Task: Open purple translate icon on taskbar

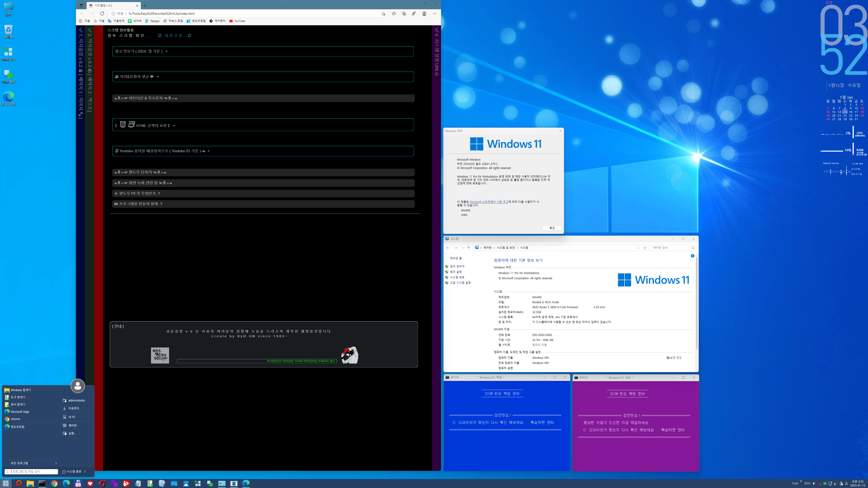Action: coord(114,483)
